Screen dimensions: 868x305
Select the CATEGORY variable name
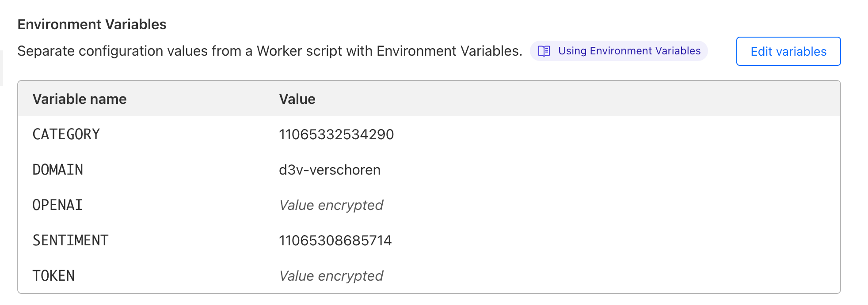(66, 134)
